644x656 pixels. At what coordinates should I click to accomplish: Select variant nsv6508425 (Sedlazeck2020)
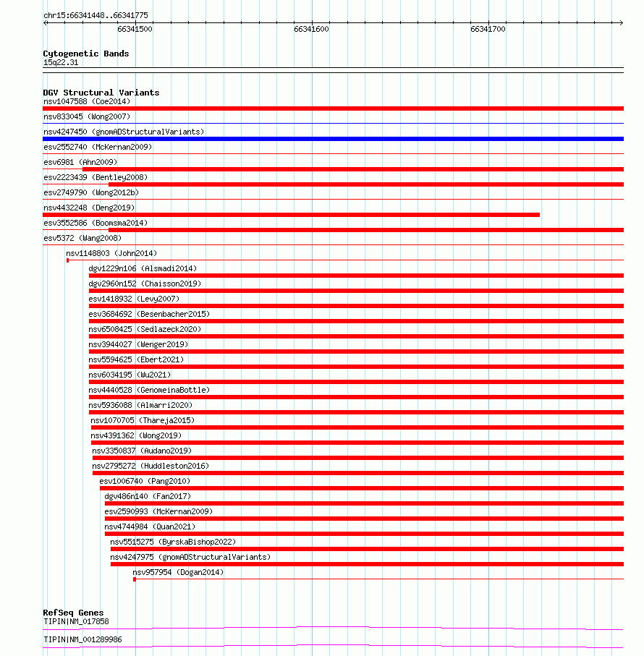145,329
